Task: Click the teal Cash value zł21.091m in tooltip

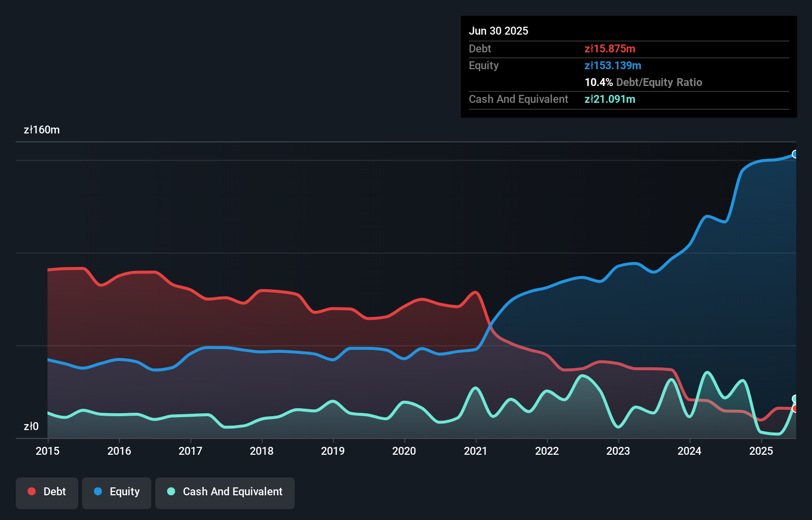Action: click(611, 99)
